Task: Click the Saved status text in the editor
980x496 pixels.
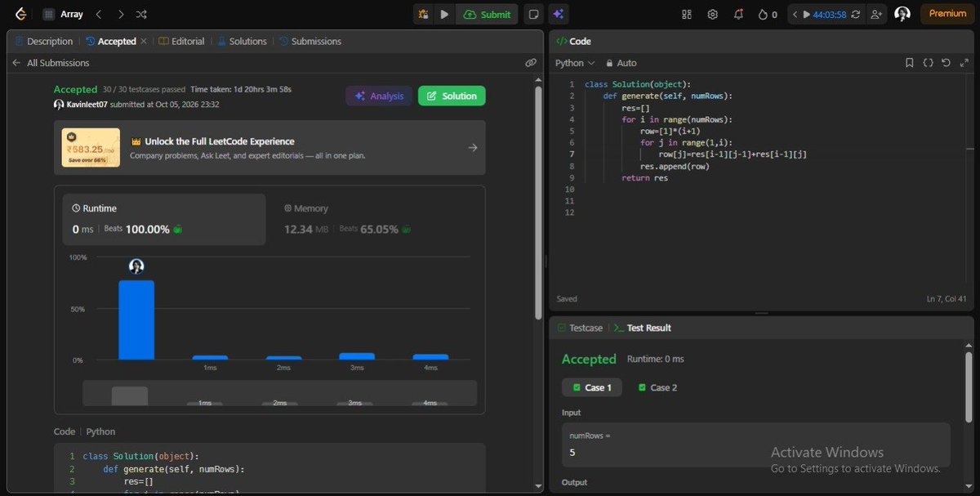Action: pyautogui.click(x=566, y=299)
